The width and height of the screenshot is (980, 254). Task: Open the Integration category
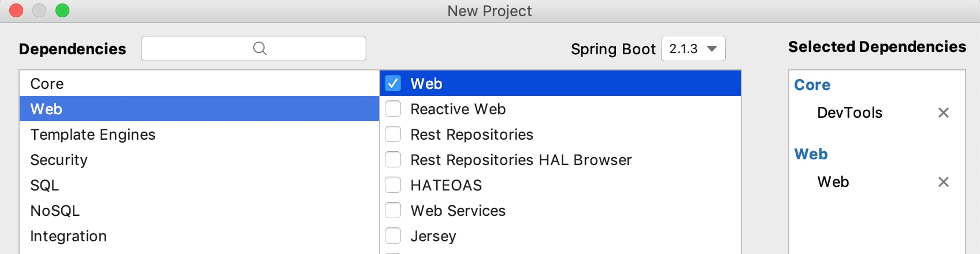(x=68, y=236)
